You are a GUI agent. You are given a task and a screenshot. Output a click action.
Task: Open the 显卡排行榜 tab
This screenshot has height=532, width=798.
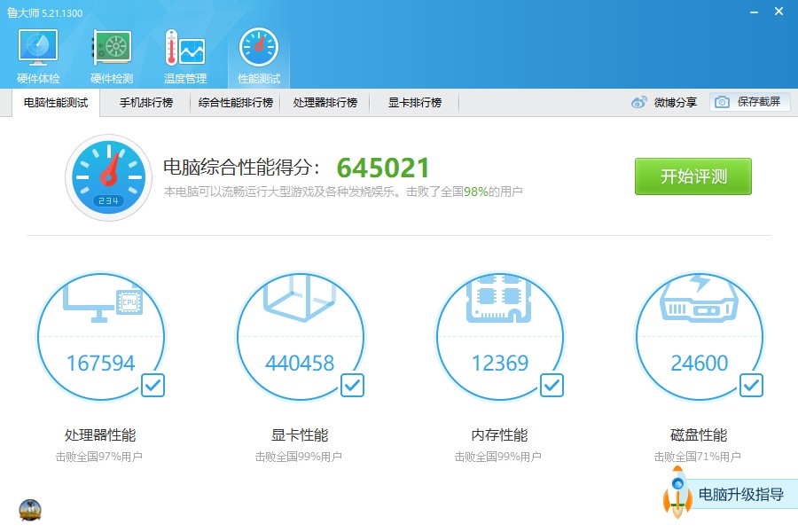pos(414,103)
